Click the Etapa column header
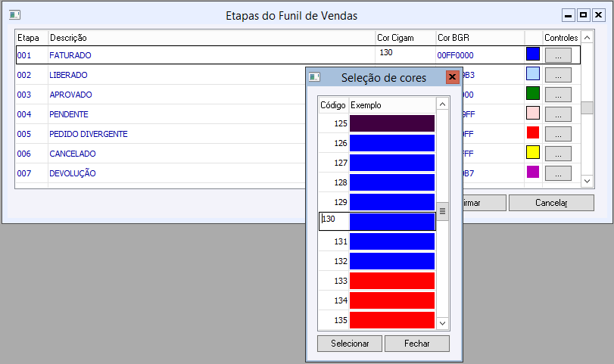 click(32, 38)
